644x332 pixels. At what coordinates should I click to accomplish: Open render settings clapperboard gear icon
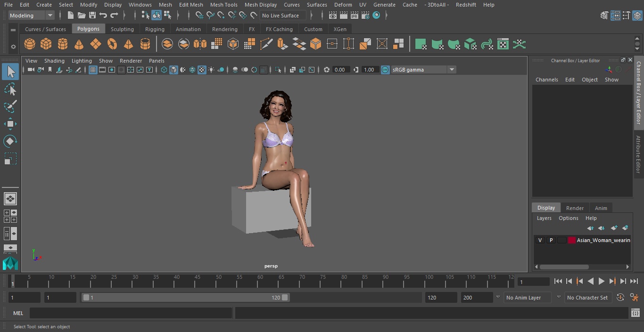click(x=365, y=16)
